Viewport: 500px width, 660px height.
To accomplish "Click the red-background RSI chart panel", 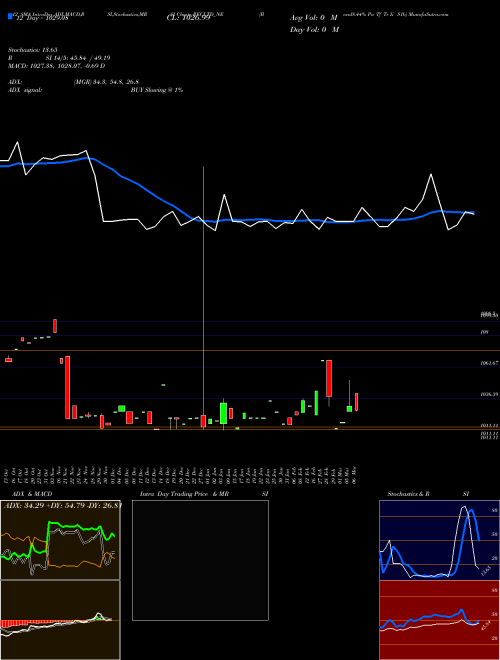I will click(x=439, y=620).
